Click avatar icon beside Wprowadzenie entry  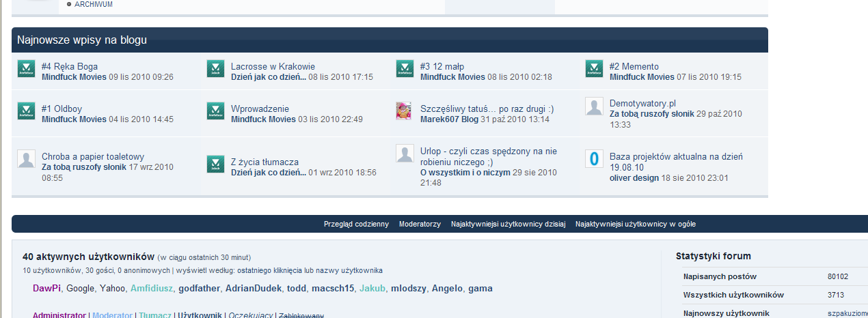tap(215, 111)
